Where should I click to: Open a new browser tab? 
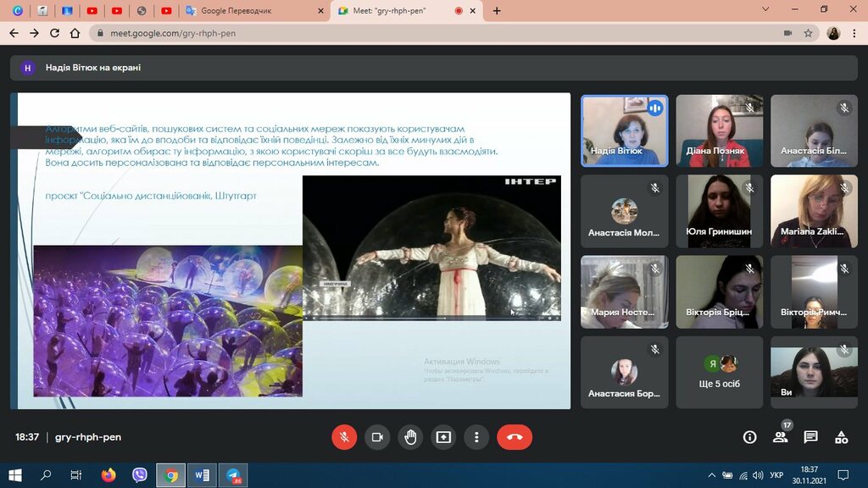(497, 11)
